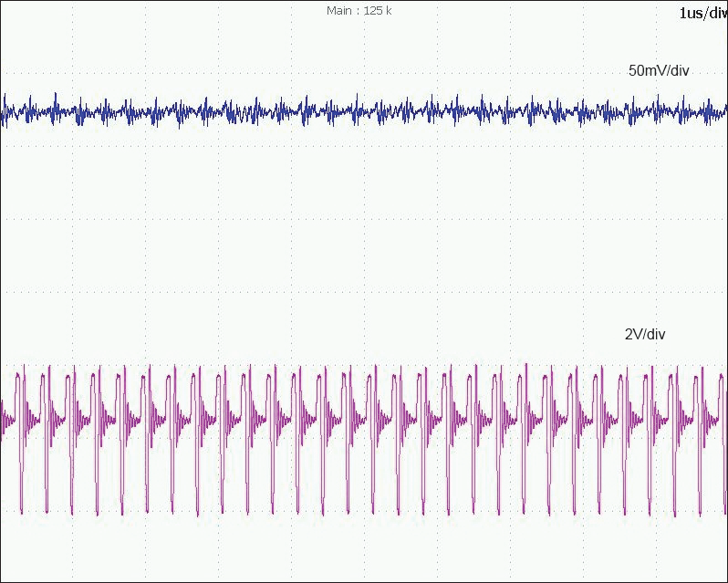Select the 2V/div vertical scale label

pyautogui.click(x=644, y=335)
